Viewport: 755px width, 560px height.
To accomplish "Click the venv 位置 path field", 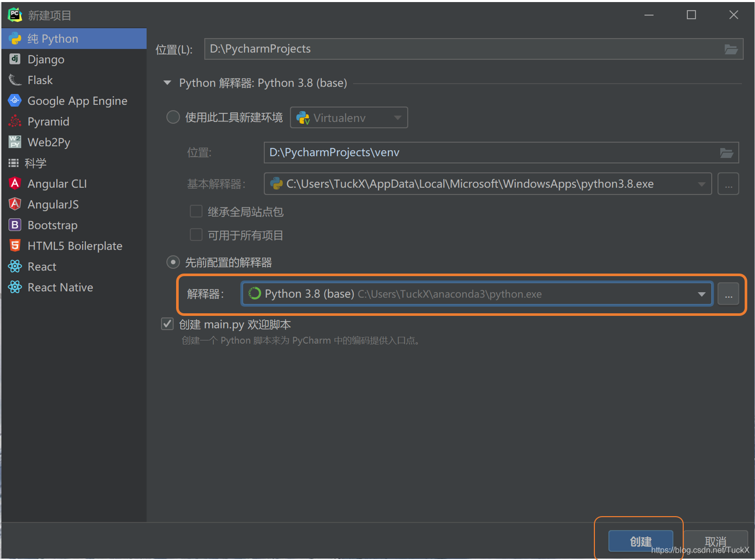I will click(501, 153).
